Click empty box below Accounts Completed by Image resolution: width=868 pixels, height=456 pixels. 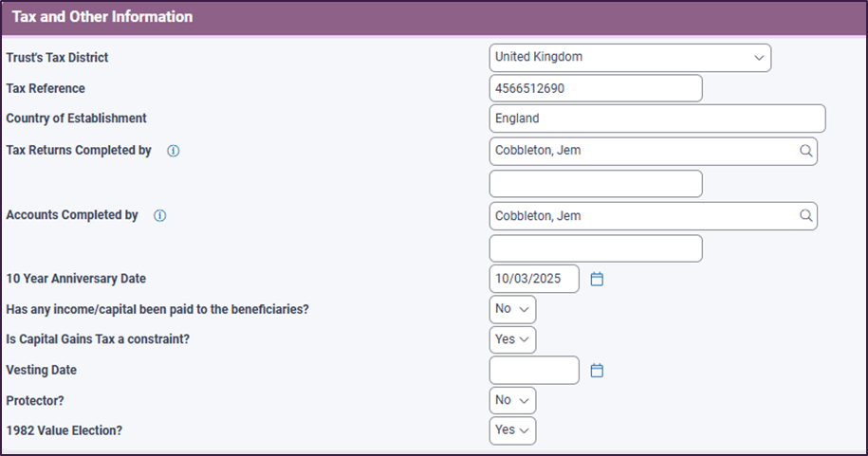click(595, 248)
